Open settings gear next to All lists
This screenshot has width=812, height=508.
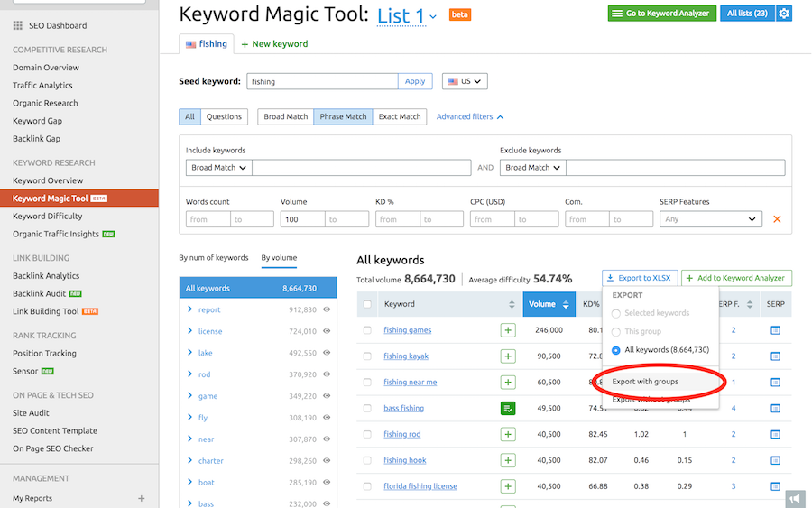click(783, 14)
